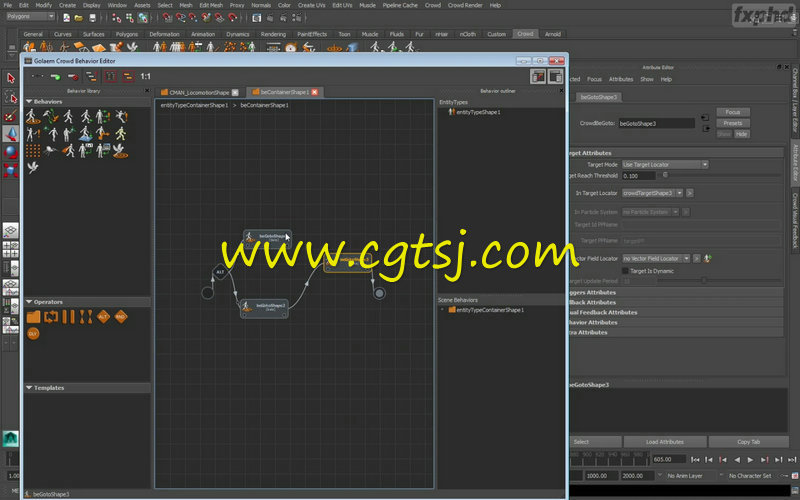800x500 pixels.
Task: Open the In Target Locator dropdown
Action: 652,193
